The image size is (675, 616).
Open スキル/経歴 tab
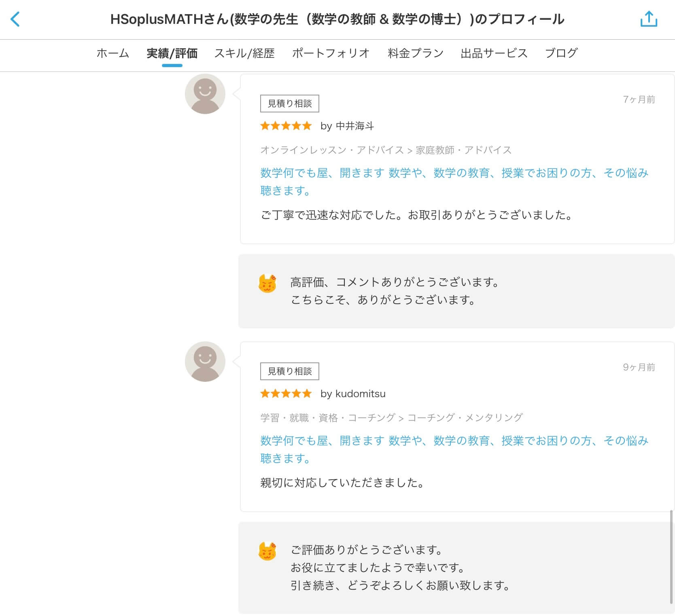coord(244,53)
